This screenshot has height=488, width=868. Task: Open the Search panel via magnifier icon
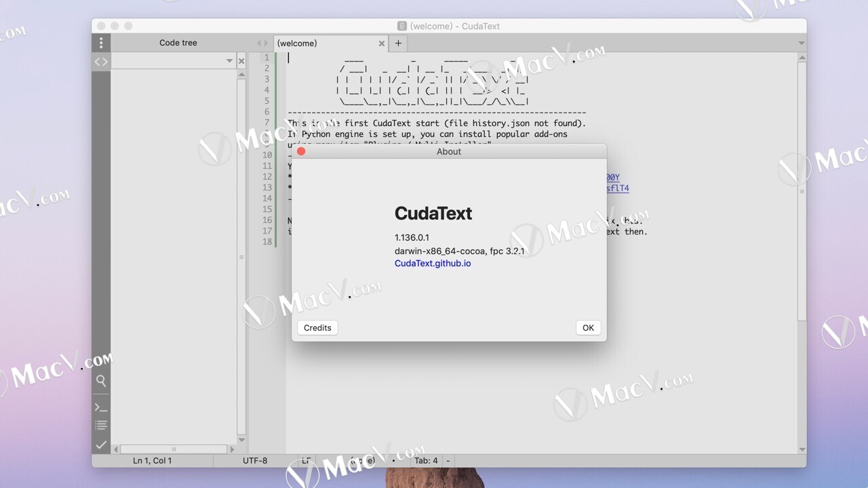[101, 381]
